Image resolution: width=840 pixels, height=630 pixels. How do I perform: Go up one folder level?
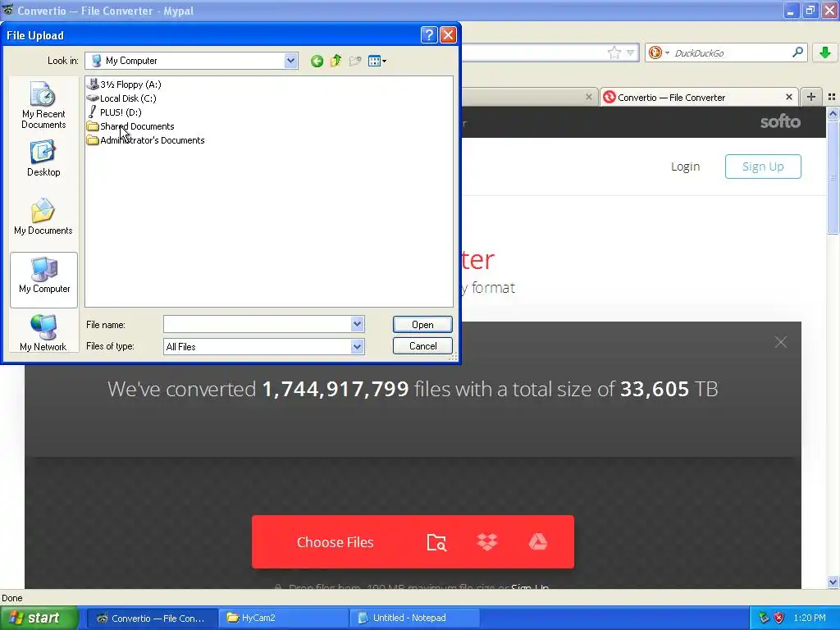click(336, 61)
